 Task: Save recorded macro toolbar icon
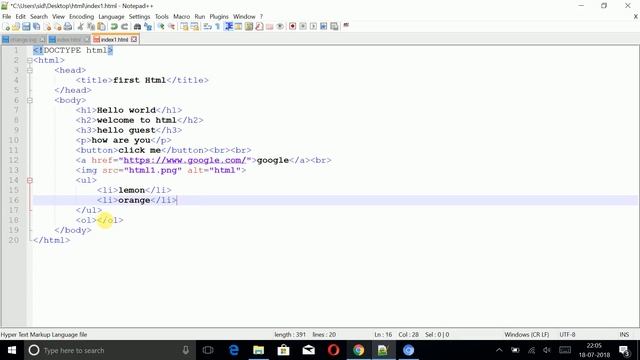click(334, 27)
